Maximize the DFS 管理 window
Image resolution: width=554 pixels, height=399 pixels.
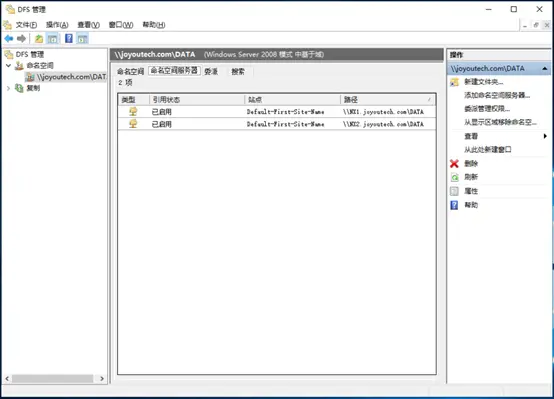pyautogui.click(x=514, y=10)
